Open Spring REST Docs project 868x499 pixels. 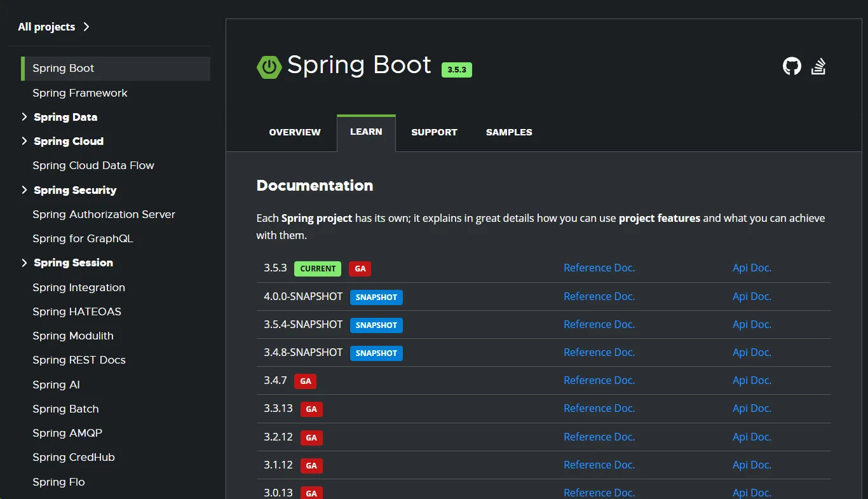[x=79, y=360]
